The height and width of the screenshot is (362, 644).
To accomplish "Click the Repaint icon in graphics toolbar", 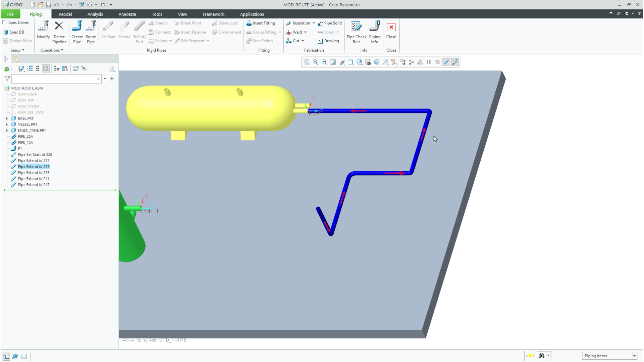I will (333, 62).
